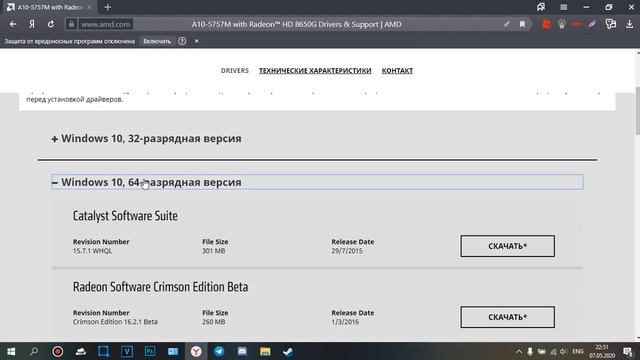Click Radeon Software Crimson Edition Beta heading
The image size is (640, 360).
pyautogui.click(x=160, y=287)
